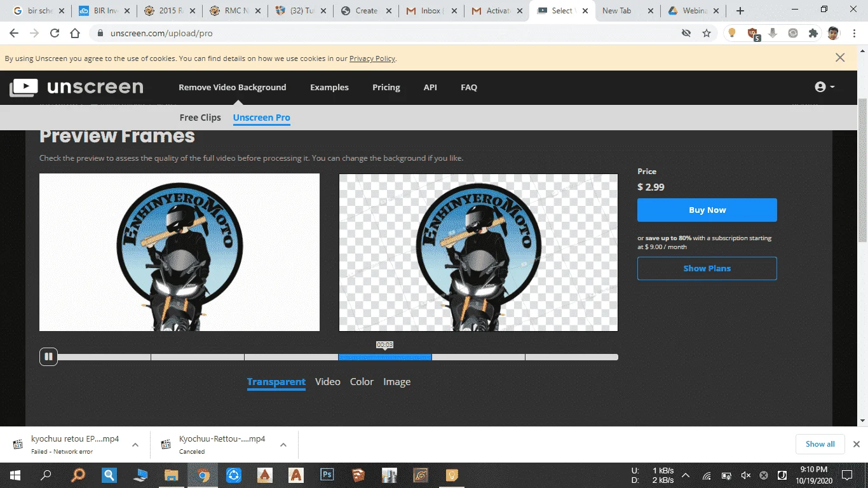Image resolution: width=868 pixels, height=488 pixels.
Task: Jump to the last preview frame segment
Action: (x=572, y=357)
